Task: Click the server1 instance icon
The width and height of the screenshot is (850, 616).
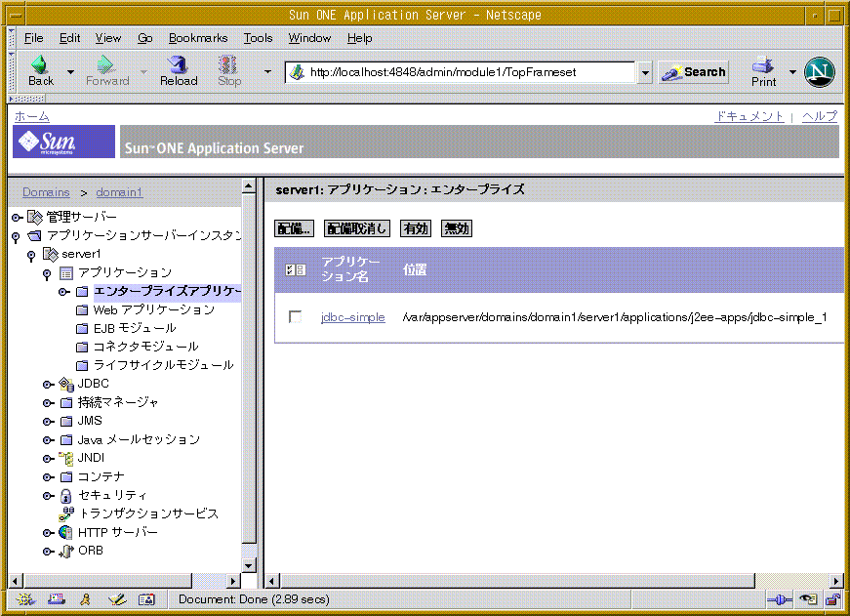Action: 51,254
